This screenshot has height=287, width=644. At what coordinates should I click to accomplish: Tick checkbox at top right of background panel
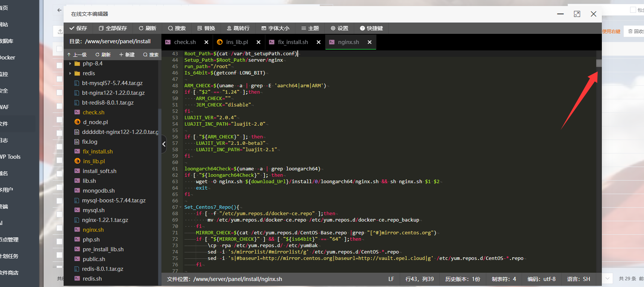click(633, 10)
